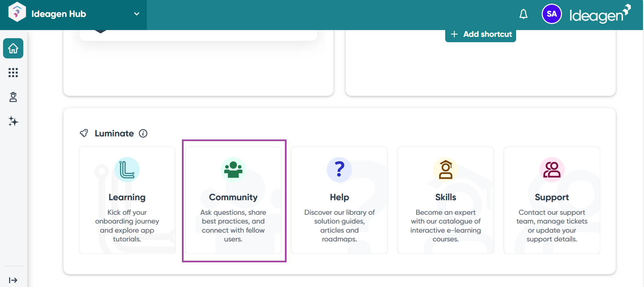Click the Luminate info icon
The height and width of the screenshot is (287, 644).
point(143,133)
